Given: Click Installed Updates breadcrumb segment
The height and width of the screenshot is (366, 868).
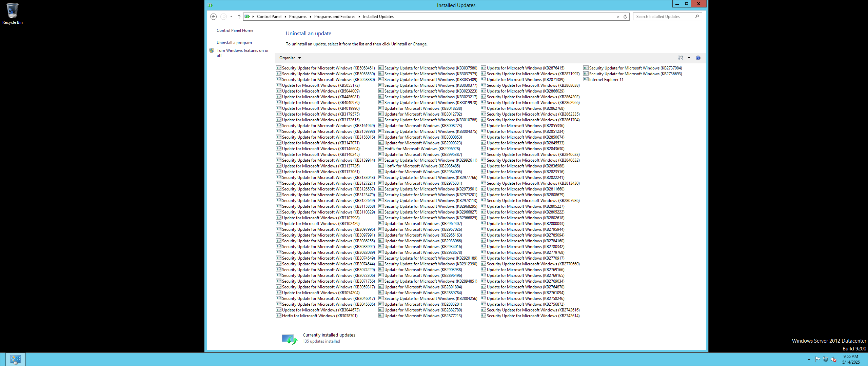Looking at the screenshot, I should click(378, 16).
